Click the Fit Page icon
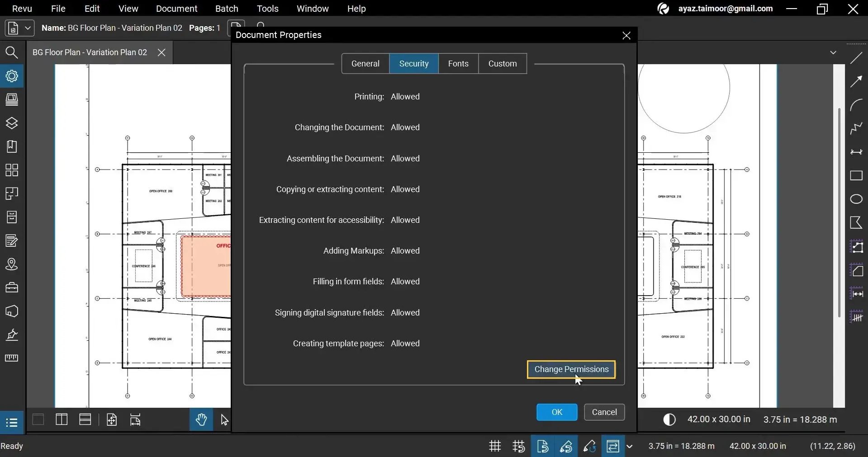This screenshot has width=868, height=457. [112, 420]
